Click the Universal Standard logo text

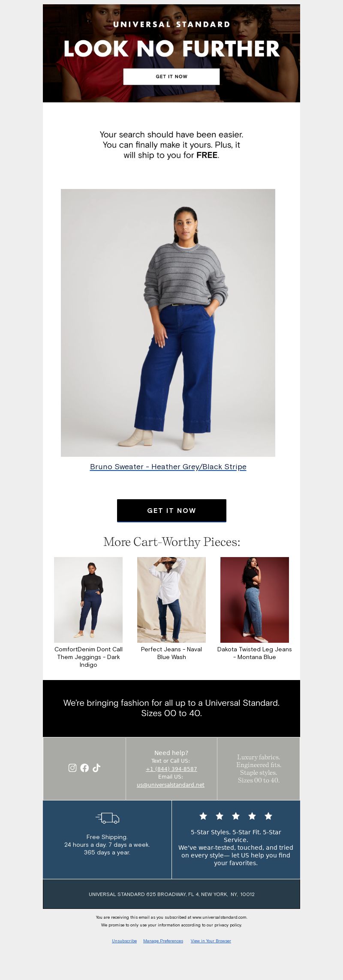tap(171, 24)
